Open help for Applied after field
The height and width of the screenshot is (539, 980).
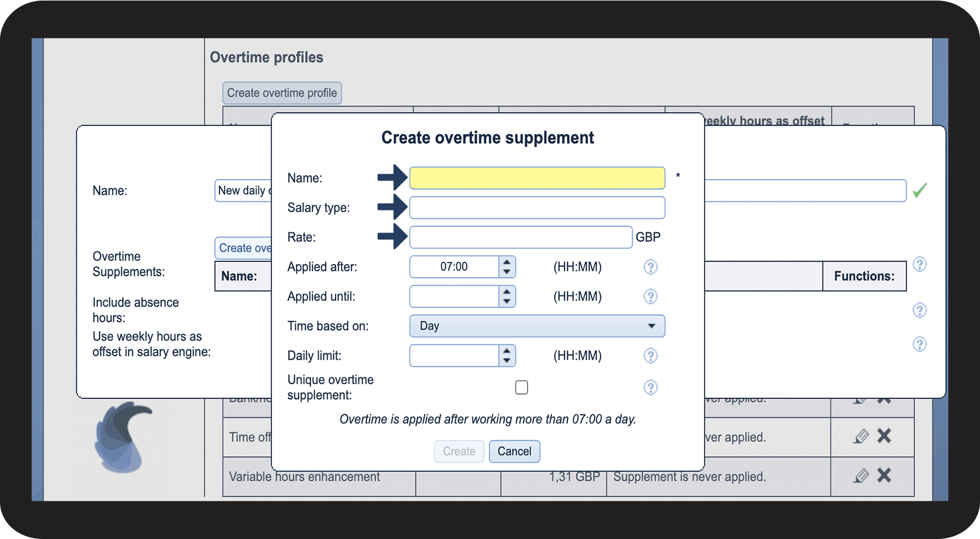[x=650, y=267]
